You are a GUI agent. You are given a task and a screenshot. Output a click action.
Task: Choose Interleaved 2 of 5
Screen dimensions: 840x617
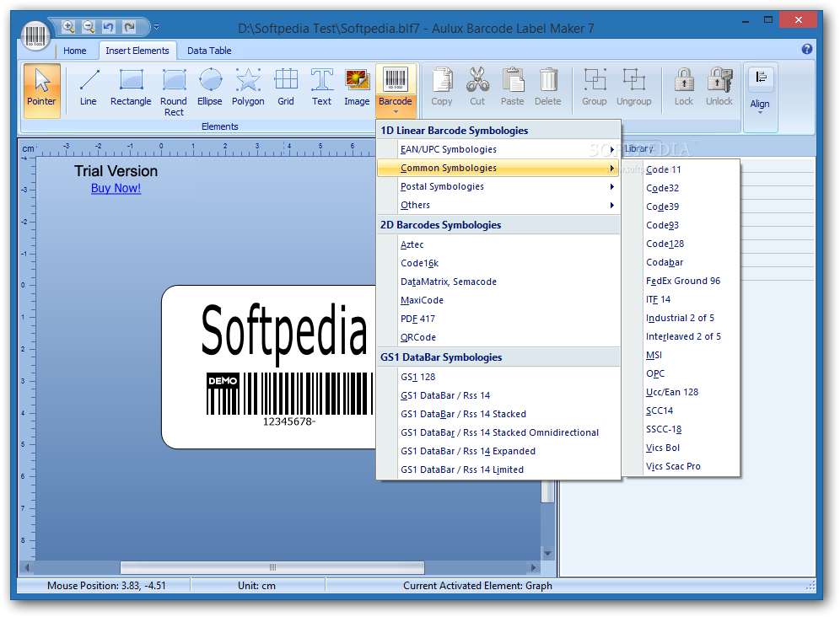(681, 336)
